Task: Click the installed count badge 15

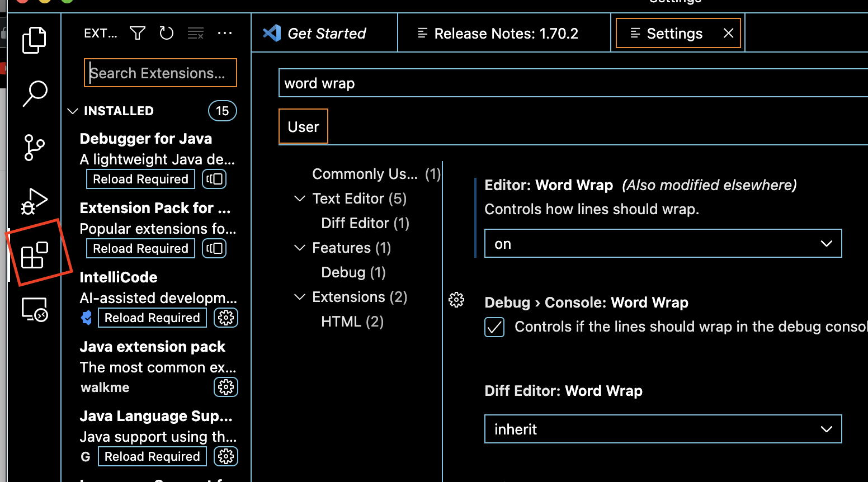Action: (223, 111)
